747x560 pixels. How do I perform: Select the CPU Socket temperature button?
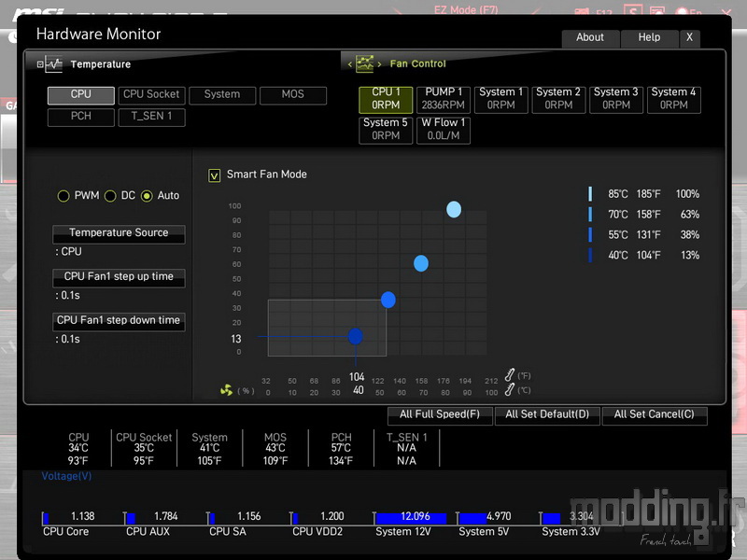151,95
